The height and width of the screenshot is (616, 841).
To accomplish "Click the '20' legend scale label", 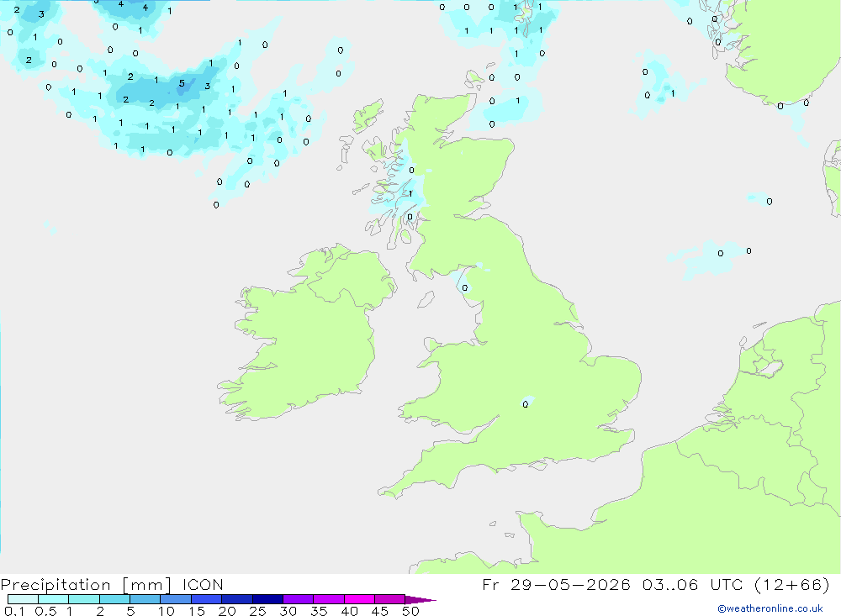I will tap(227, 611).
